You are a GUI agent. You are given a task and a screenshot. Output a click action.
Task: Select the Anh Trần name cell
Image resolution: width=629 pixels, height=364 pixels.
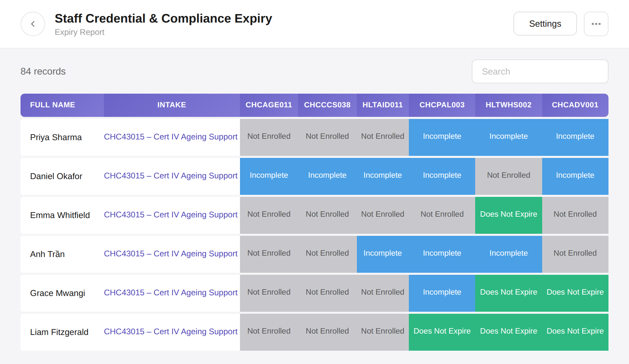click(62, 254)
